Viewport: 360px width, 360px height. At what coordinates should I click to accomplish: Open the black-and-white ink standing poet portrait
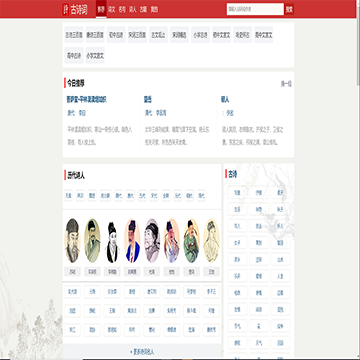click(x=113, y=240)
